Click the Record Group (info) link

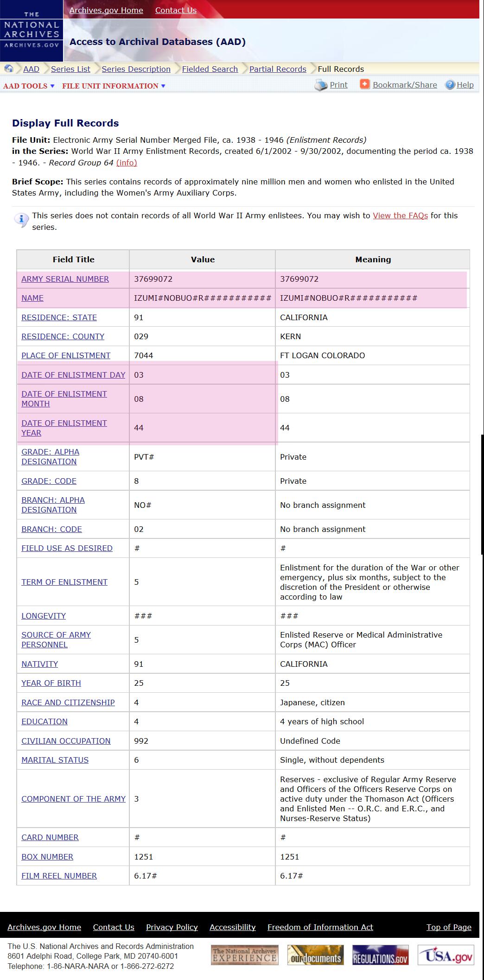127,163
